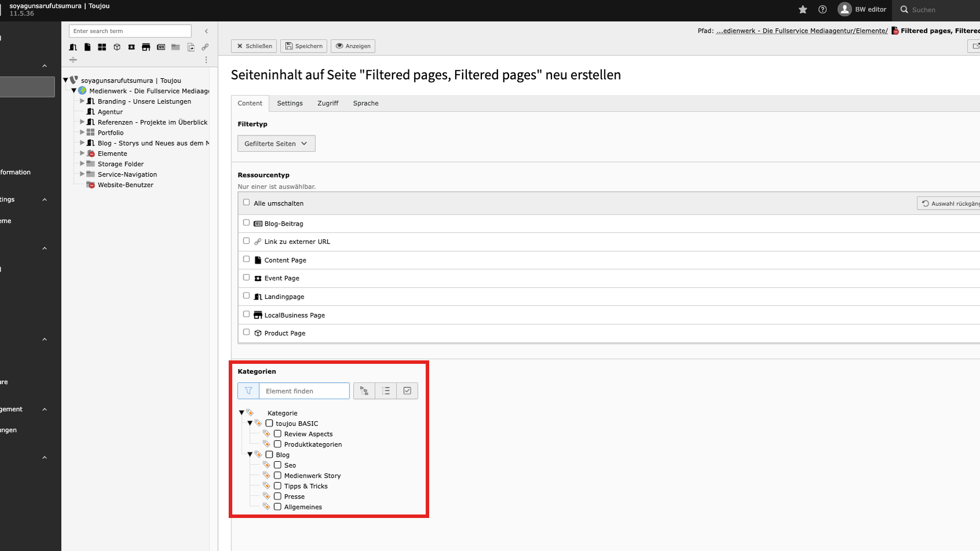The width and height of the screenshot is (980, 551).
Task: Collapse the toujou BASIC category node
Action: tap(250, 424)
